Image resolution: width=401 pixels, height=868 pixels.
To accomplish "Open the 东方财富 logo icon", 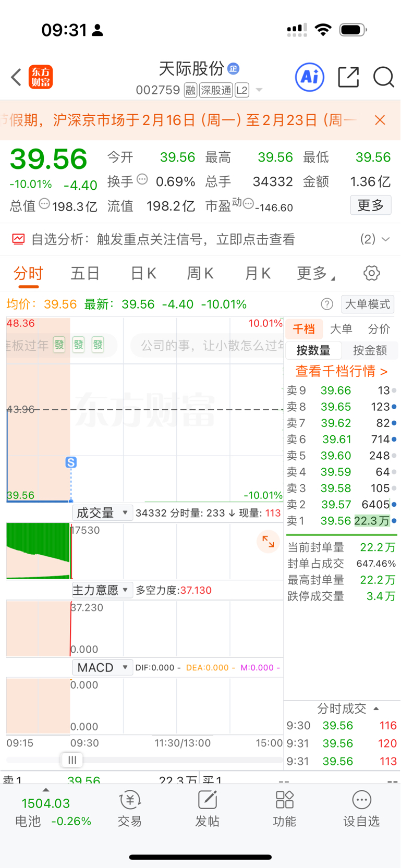I will point(41,77).
